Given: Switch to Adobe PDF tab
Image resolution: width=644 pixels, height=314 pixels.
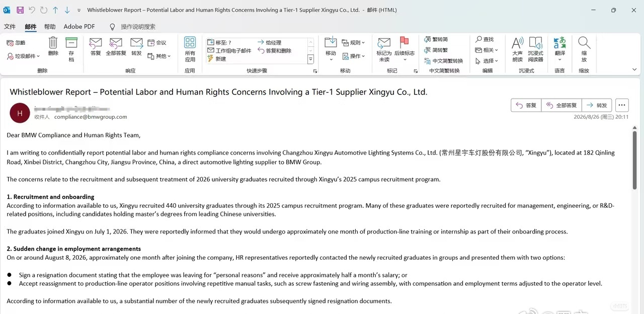Looking at the screenshot, I should (x=79, y=27).
